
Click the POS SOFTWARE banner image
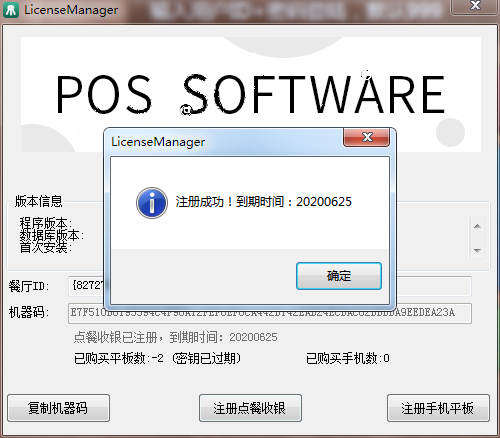coord(251,94)
